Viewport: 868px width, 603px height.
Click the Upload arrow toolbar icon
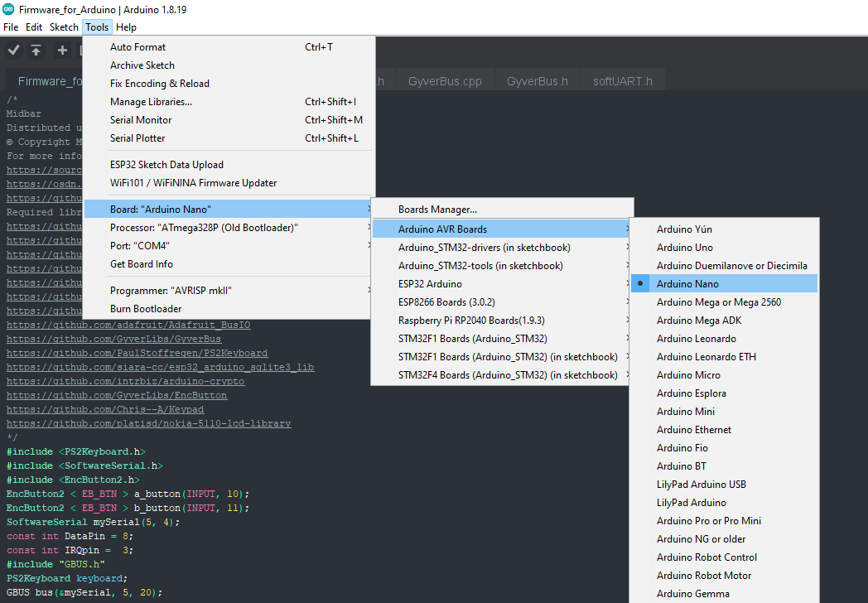pyautogui.click(x=36, y=51)
